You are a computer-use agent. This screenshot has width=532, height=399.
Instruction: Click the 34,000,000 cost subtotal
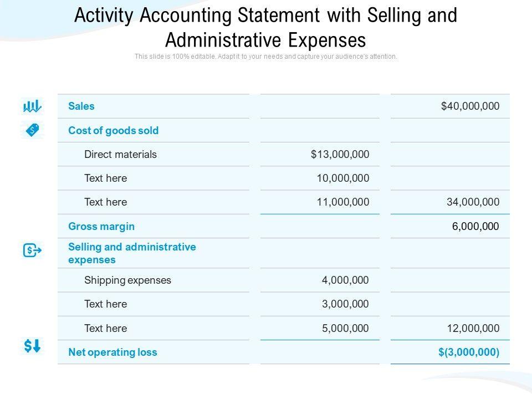click(x=473, y=202)
